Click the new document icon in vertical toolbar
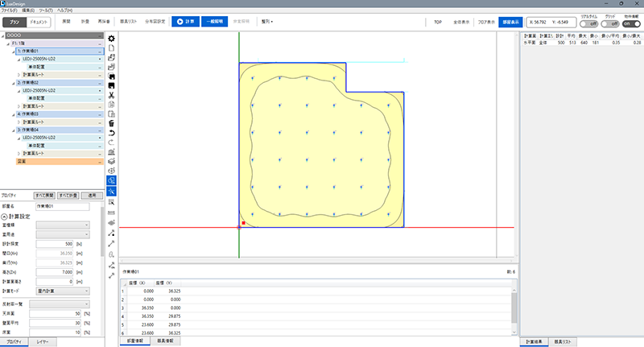Screen dimensions: 644x347 coord(111,48)
